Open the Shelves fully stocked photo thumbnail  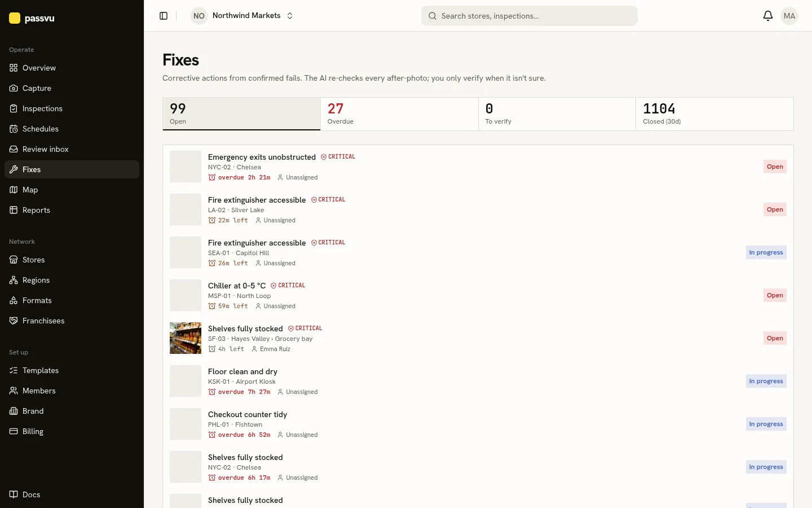(186, 338)
